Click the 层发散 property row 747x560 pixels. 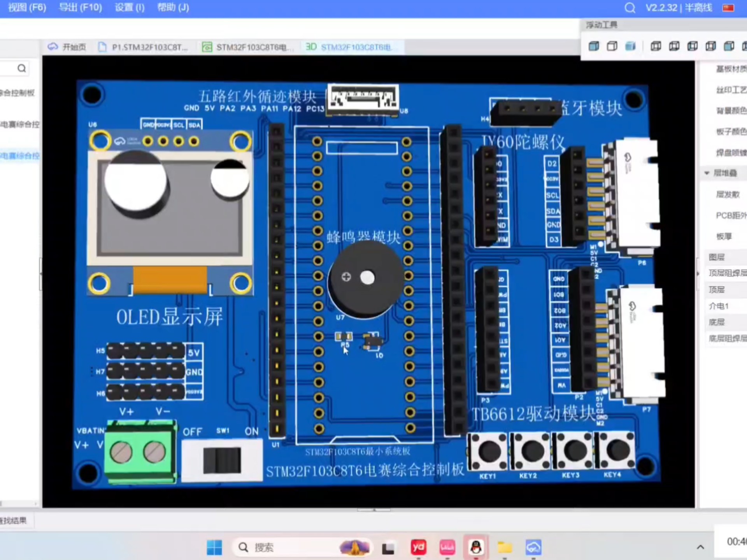pos(728,194)
